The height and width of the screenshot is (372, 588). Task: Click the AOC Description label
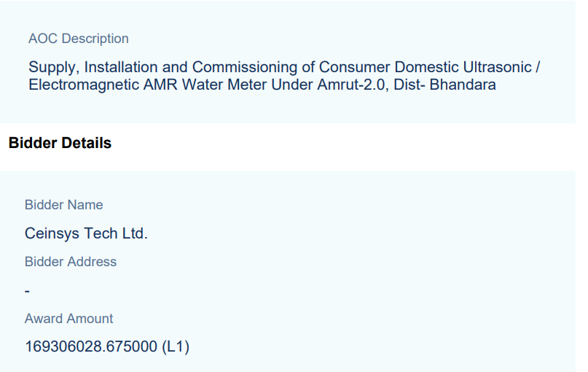(x=78, y=39)
